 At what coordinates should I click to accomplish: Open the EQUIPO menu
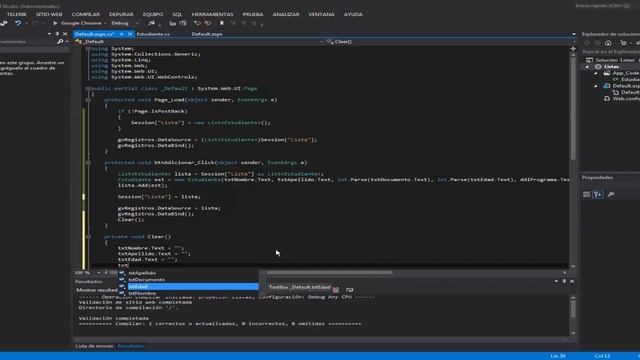pos(153,14)
